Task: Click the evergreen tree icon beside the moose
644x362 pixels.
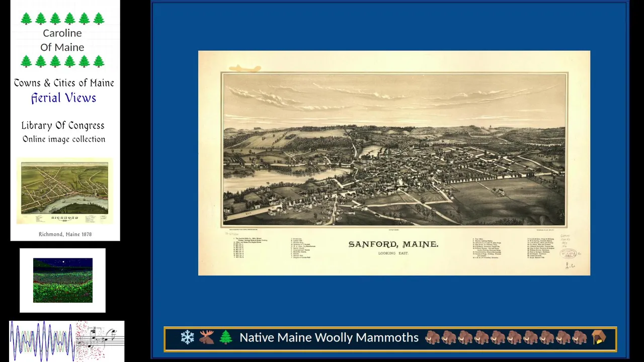Action: click(x=225, y=337)
